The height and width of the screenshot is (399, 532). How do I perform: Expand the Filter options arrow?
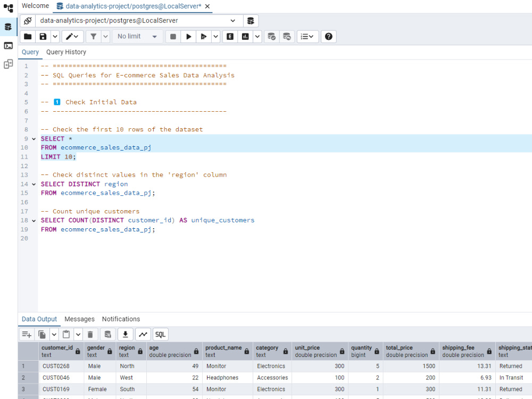click(x=105, y=36)
